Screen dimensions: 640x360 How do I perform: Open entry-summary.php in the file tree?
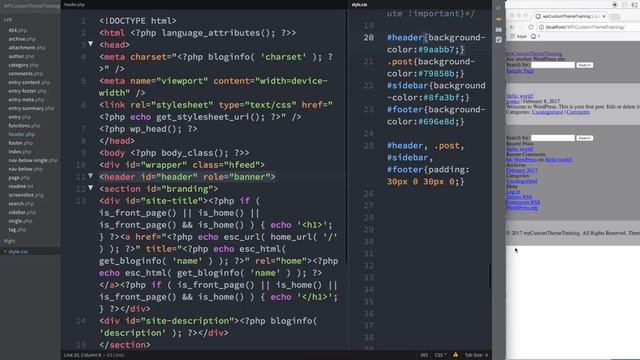tap(31, 108)
